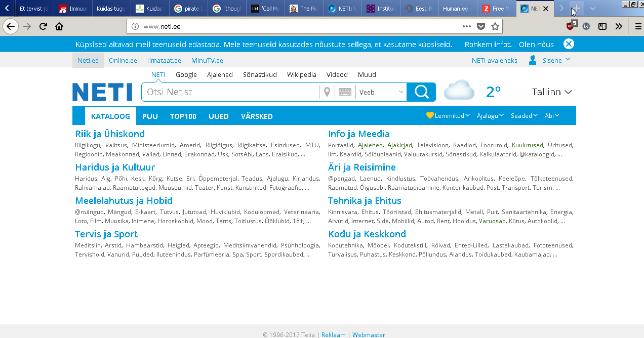Bookmark this page with the star icon
The width and height of the screenshot is (644, 338).
coord(495,26)
